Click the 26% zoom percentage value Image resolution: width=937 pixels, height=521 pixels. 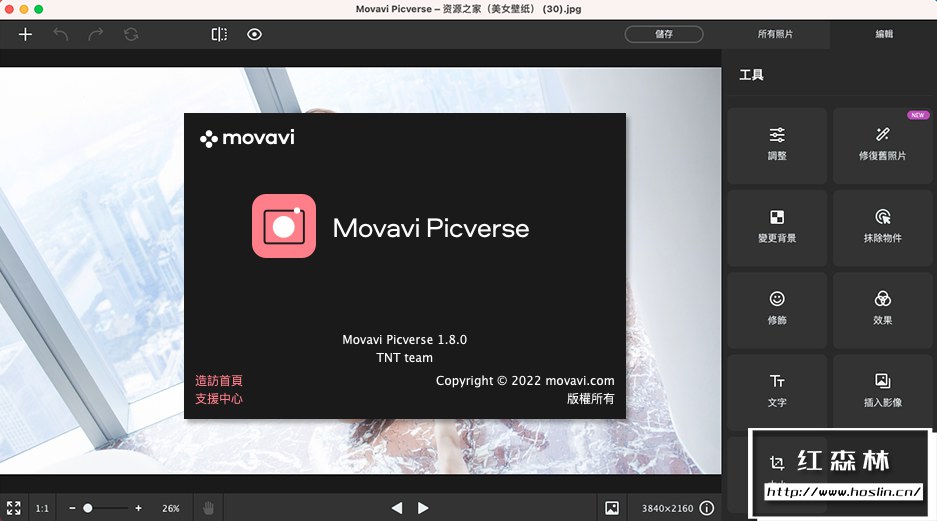pos(171,508)
